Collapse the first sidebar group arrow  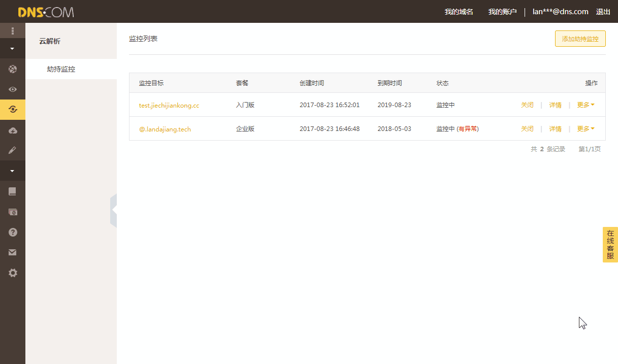(13, 49)
